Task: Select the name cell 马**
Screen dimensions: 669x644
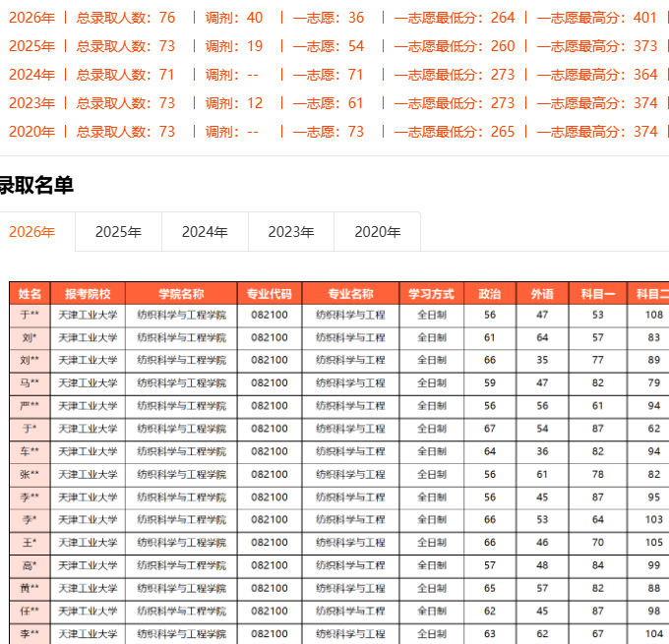Action: pos(30,383)
